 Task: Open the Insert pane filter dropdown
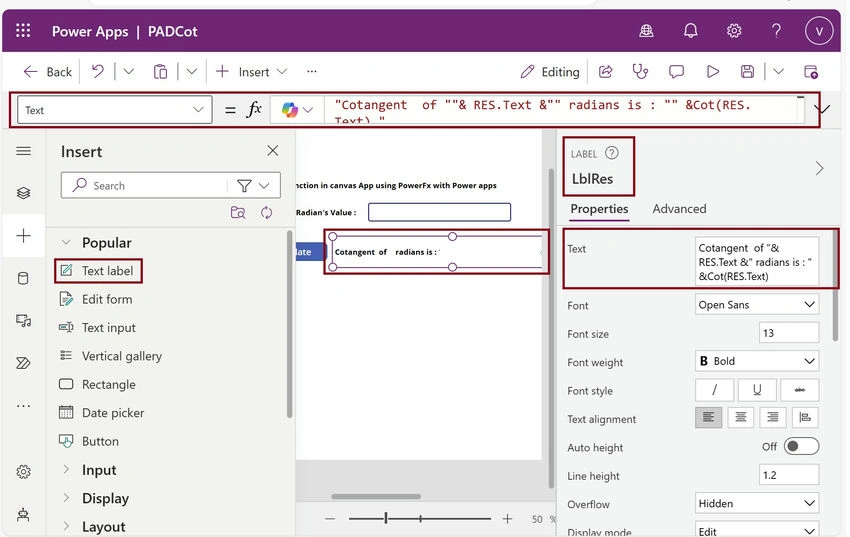pyautogui.click(x=253, y=186)
